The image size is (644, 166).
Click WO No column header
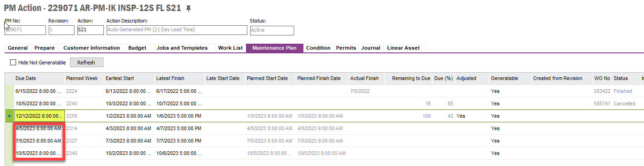[602, 78]
